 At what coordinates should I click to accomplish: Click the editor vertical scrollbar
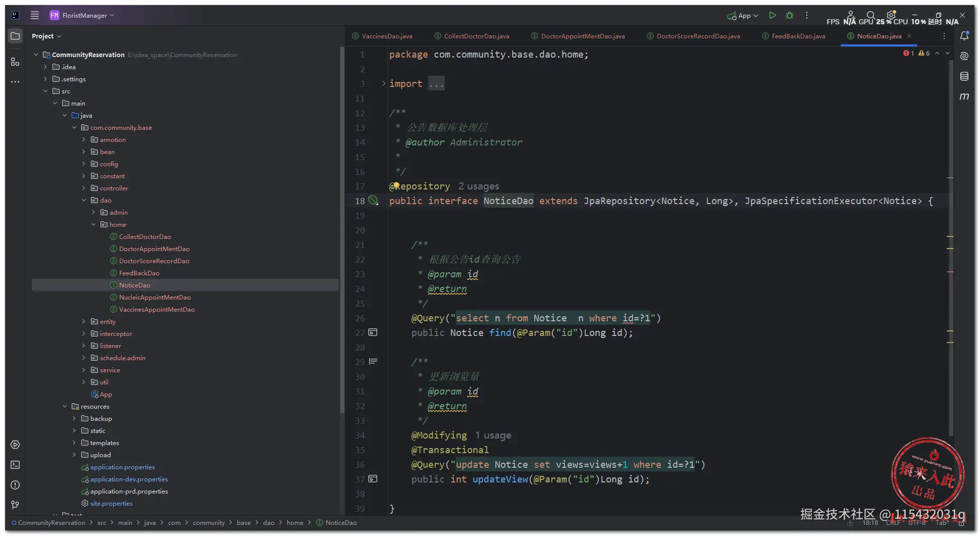[951, 248]
